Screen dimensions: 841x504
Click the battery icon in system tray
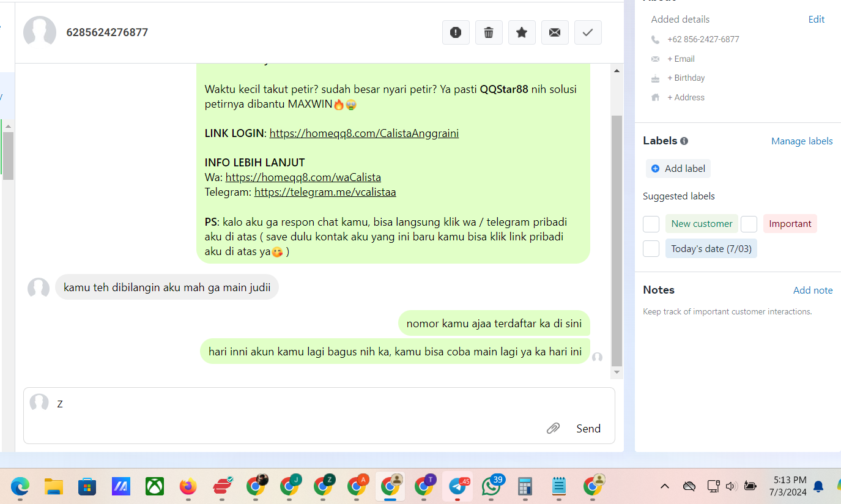[750, 486]
